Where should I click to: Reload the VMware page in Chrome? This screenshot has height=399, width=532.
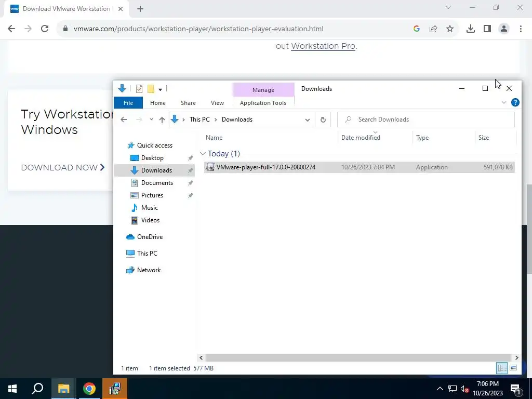pyautogui.click(x=45, y=29)
